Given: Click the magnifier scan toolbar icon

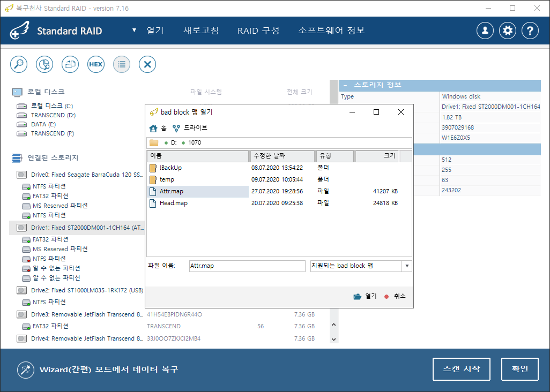Looking at the screenshot, I should coord(19,64).
